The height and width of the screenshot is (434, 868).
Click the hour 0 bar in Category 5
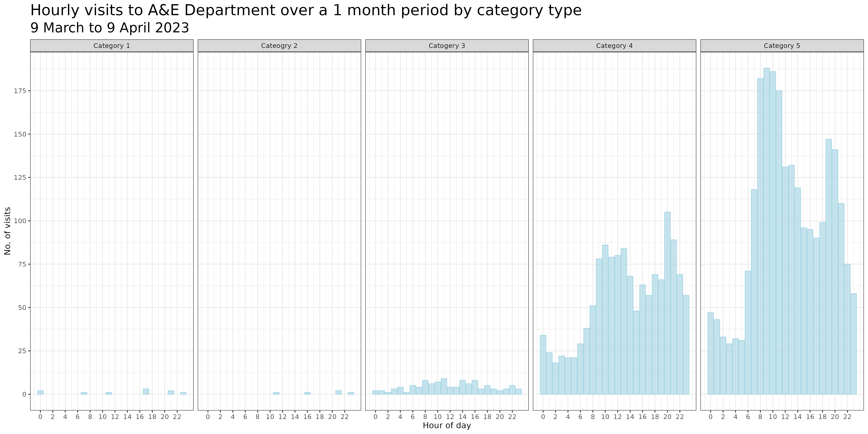[711, 354]
